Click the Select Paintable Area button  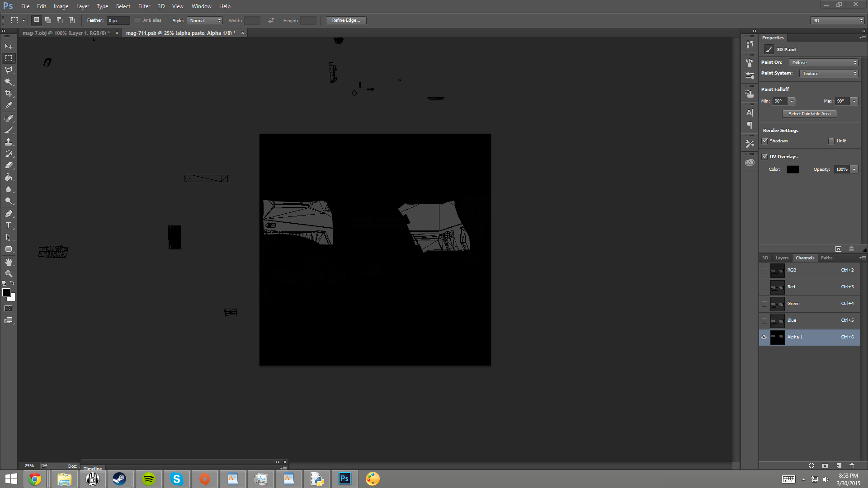809,114
